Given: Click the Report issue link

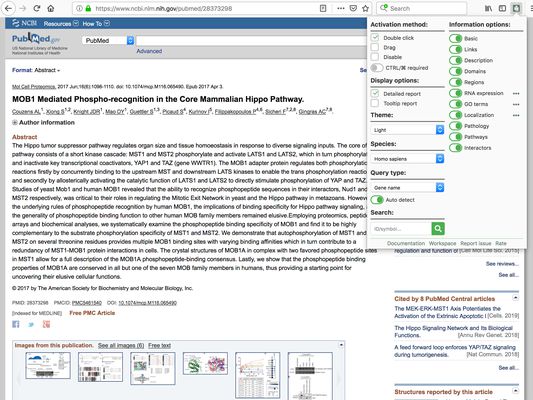Looking at the screenshot, I should tap(476, 243).
